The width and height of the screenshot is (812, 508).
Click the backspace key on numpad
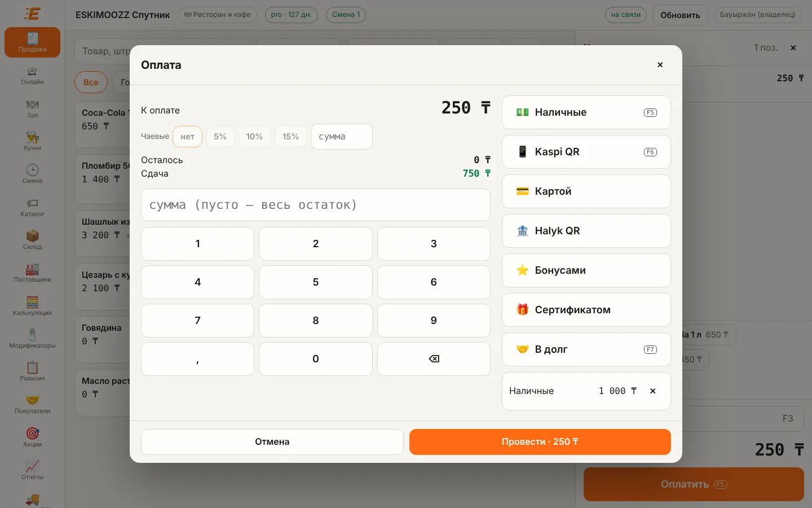coord(434,359)
